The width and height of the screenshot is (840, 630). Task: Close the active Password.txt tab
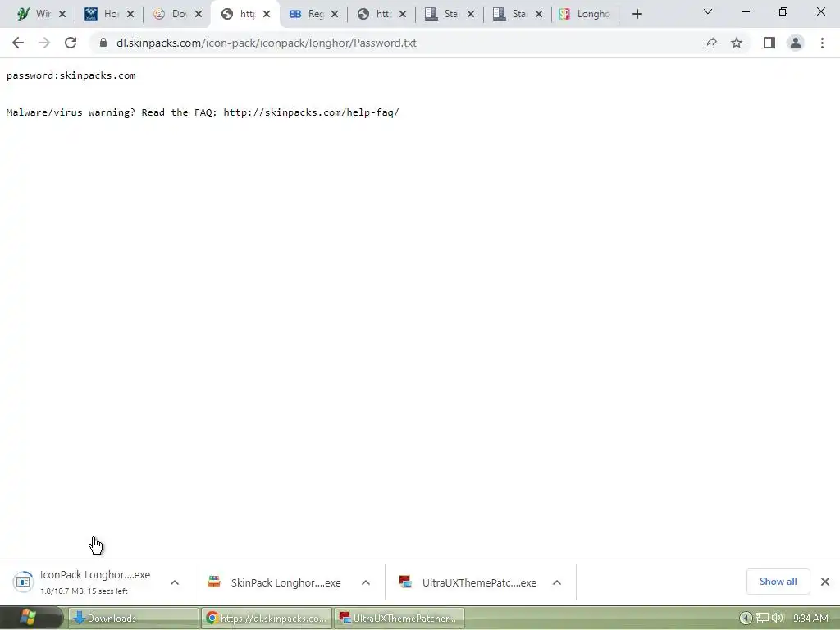pos(267,14)
